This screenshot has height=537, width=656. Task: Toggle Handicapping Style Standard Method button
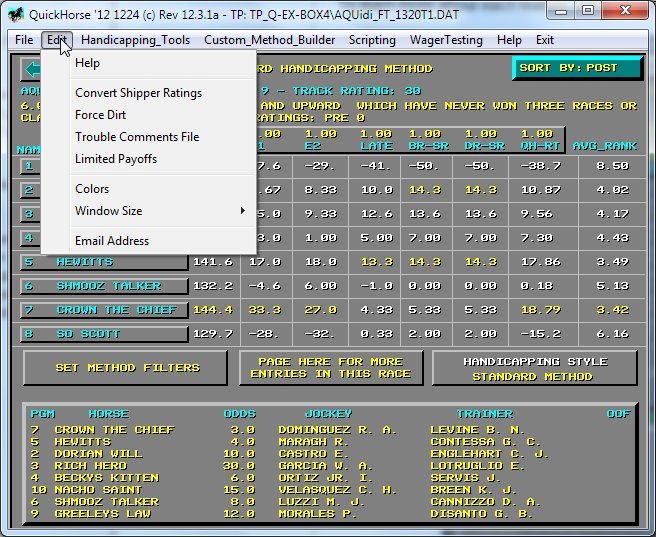[x=533, y=368]
